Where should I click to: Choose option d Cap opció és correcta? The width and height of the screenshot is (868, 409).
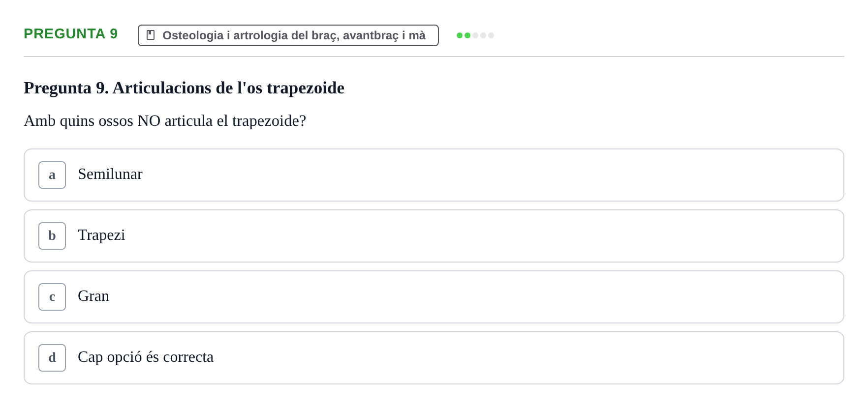coord(434,358)
